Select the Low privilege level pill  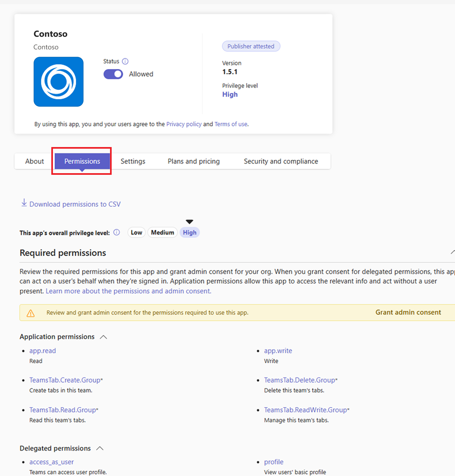click(x=136, y=232)
